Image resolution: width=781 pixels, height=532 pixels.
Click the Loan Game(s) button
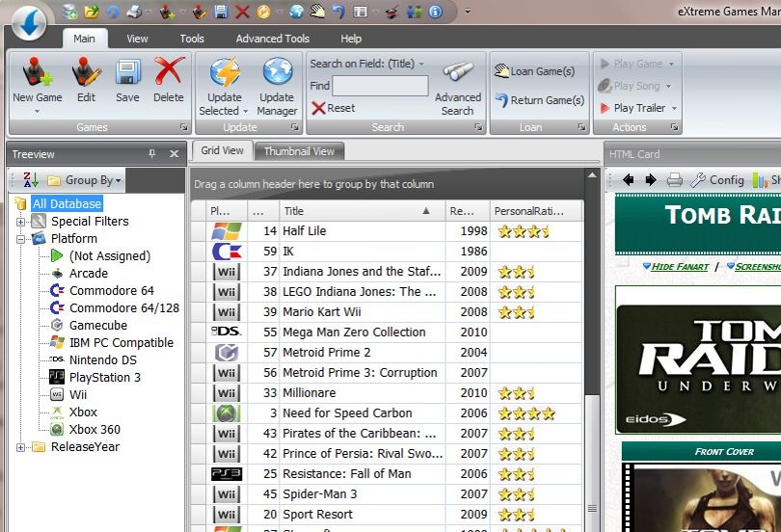pyautogui.click(x=534, y=71)
